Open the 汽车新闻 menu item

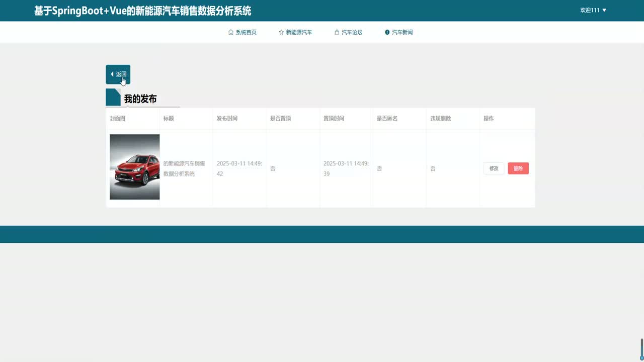(x=399, y=32)
